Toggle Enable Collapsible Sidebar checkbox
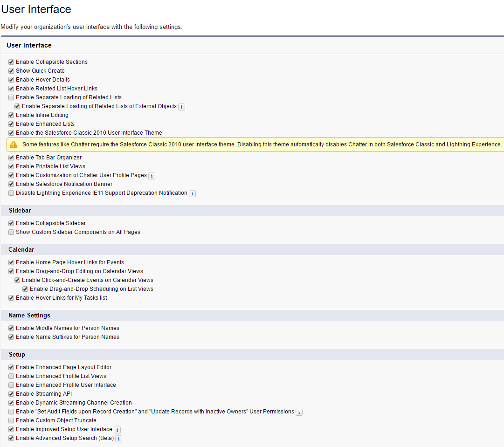 [11, 223]
